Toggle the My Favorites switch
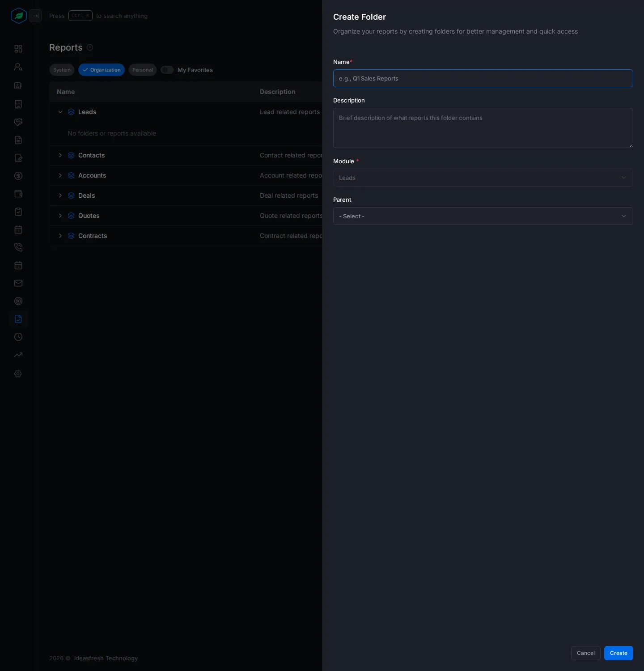The height and width of the screenshot is (671, 644). (167, 70)
